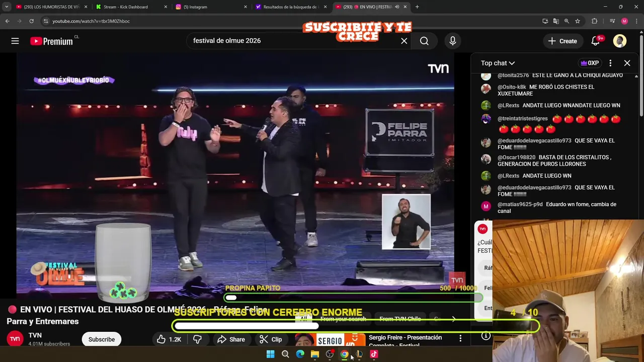The width and height of the screenshot is (644, 362).
Task: Show more filter chips with right arrow
Action: (453, 319)
